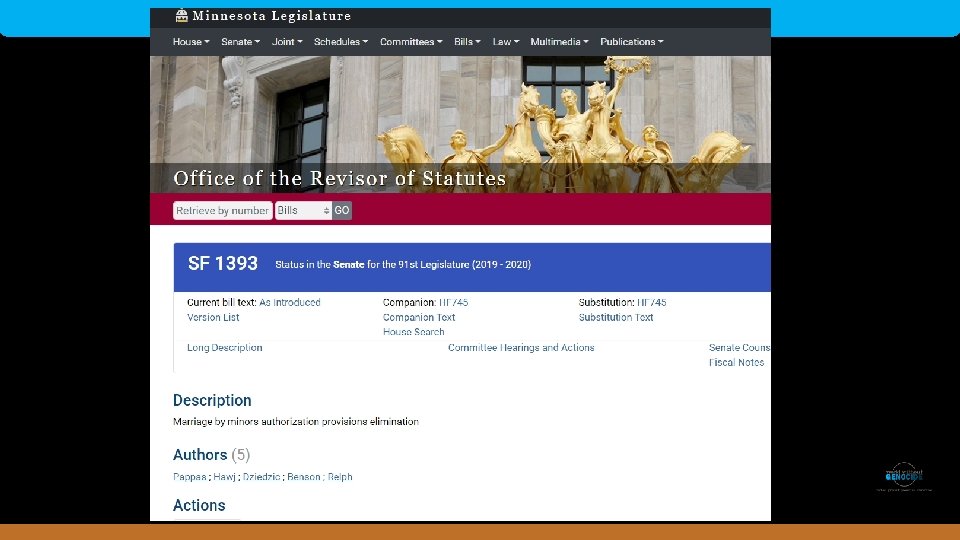Focus the Retrieve by number input field

(x=223, y=211)
